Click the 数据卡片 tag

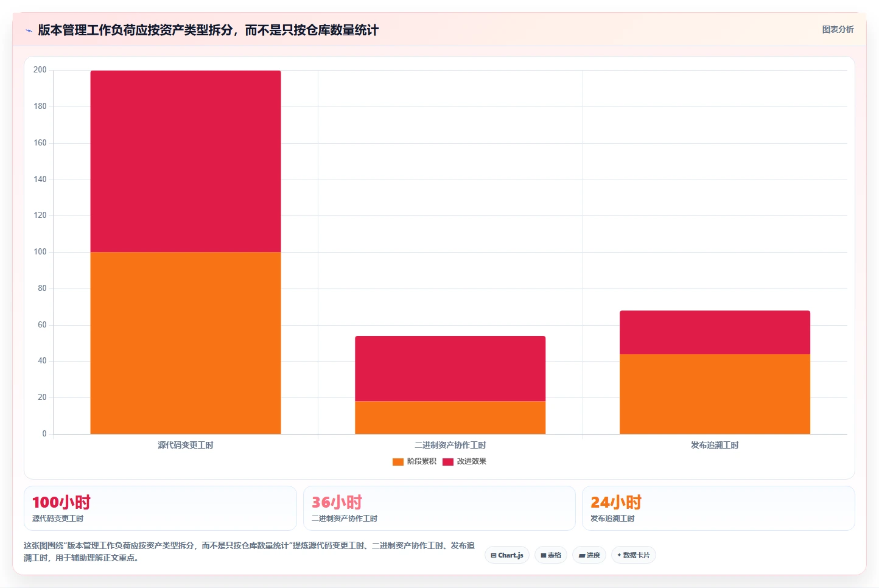[x=634, y=555]
